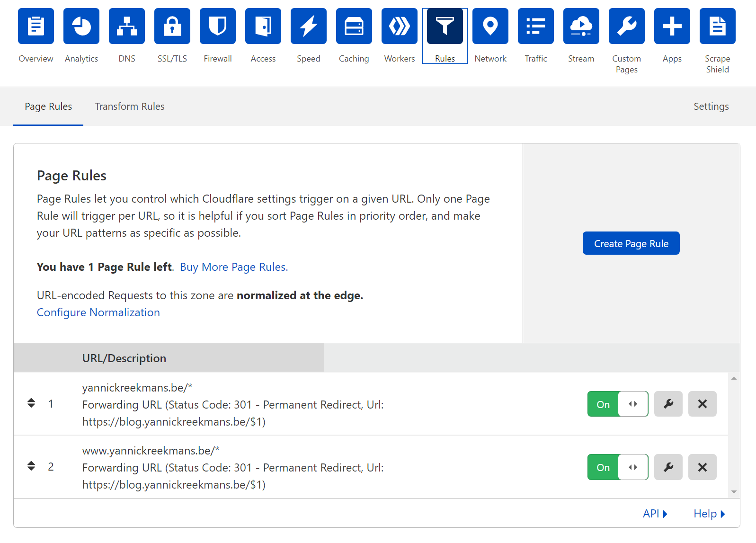Go to the DNS section icon

[127, 26]
